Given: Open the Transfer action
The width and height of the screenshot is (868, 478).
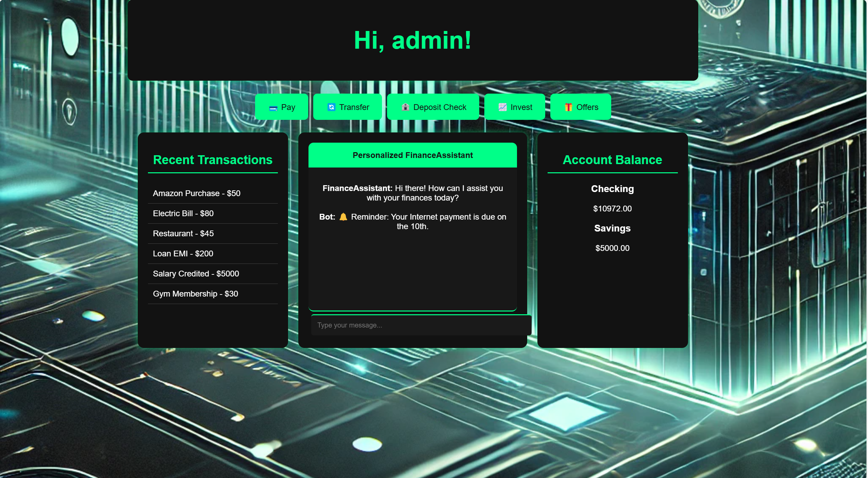Looking at the screenshot, I should coord(347,107).
